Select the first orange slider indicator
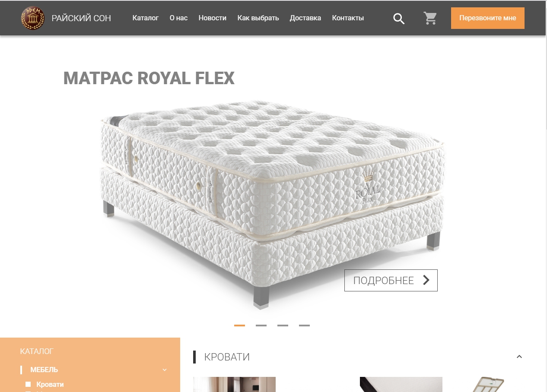 (x=239, y=326)
